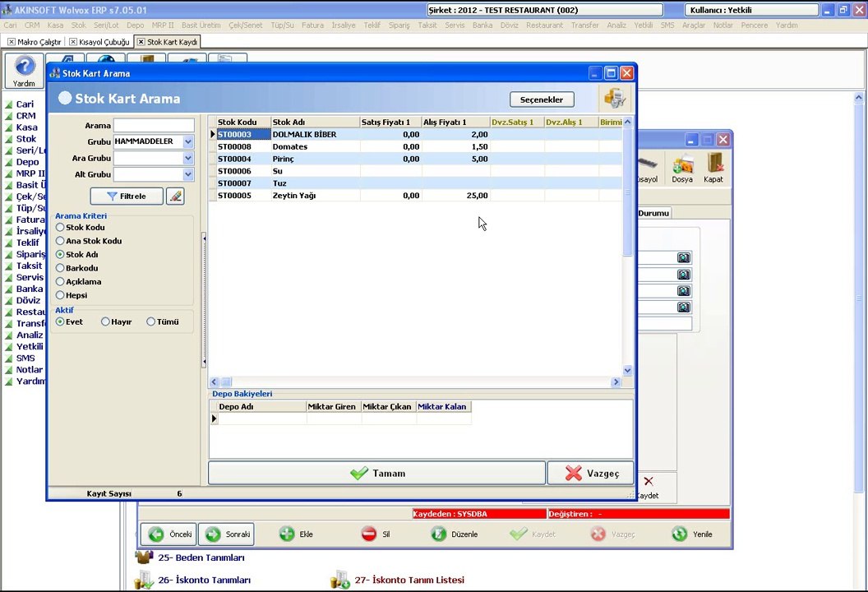The image size is (868, 592).
Task: Click the Seçenekler button
Action: [x=542, y=99]
